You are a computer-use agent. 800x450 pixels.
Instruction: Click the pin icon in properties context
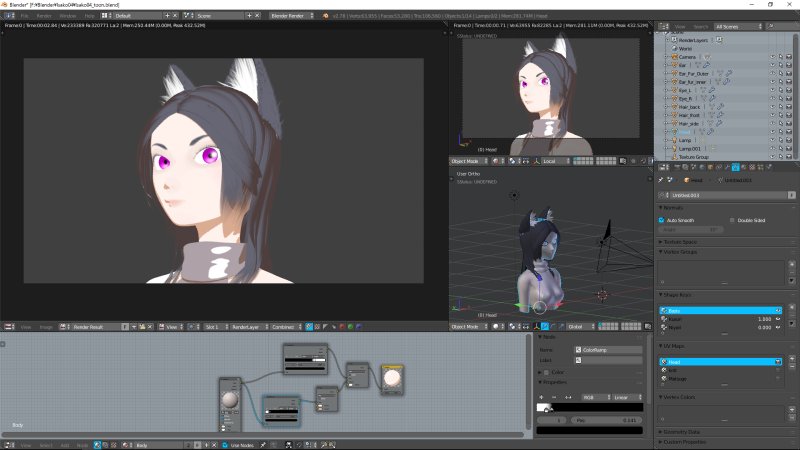(x=661, y=180)
